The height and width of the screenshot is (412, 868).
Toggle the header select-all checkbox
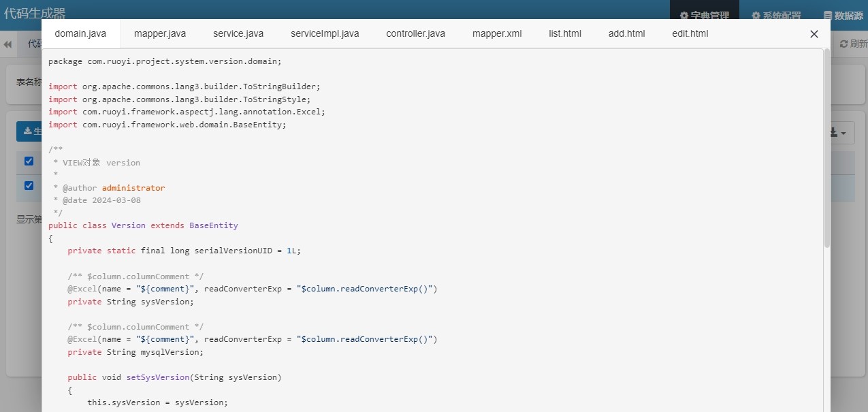click(x=29, y=161)
